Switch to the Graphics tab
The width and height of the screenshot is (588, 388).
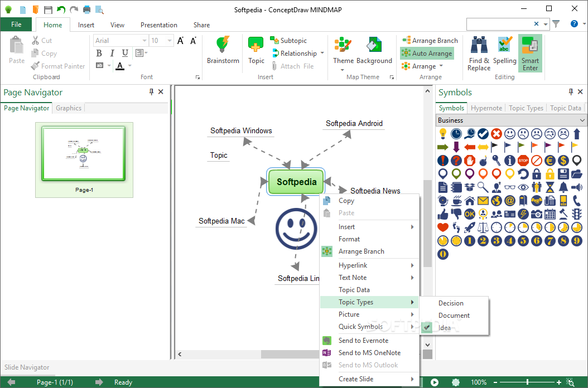pos(69,108)
